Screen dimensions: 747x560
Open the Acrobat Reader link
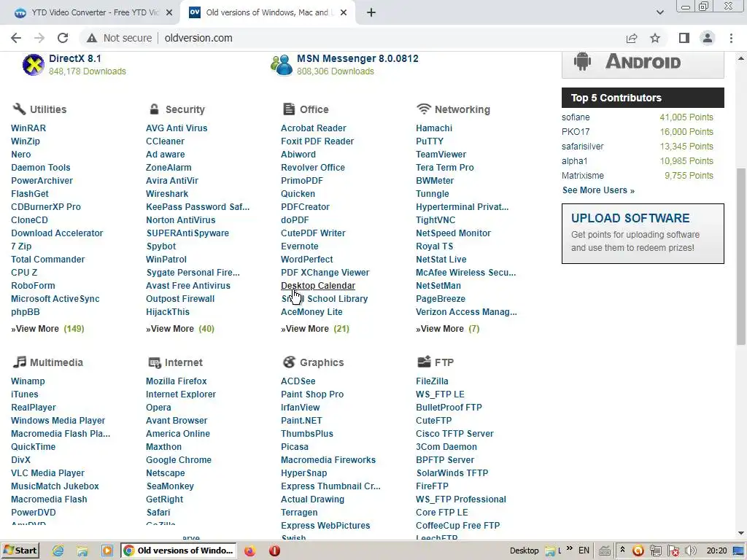[x=314, y=128]
